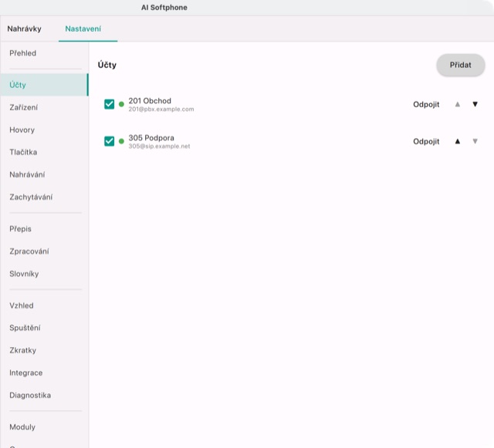Open Tlačítka settings section
Image resolution: width=494 pixels, height=448 pixels.
click(44, 153)
